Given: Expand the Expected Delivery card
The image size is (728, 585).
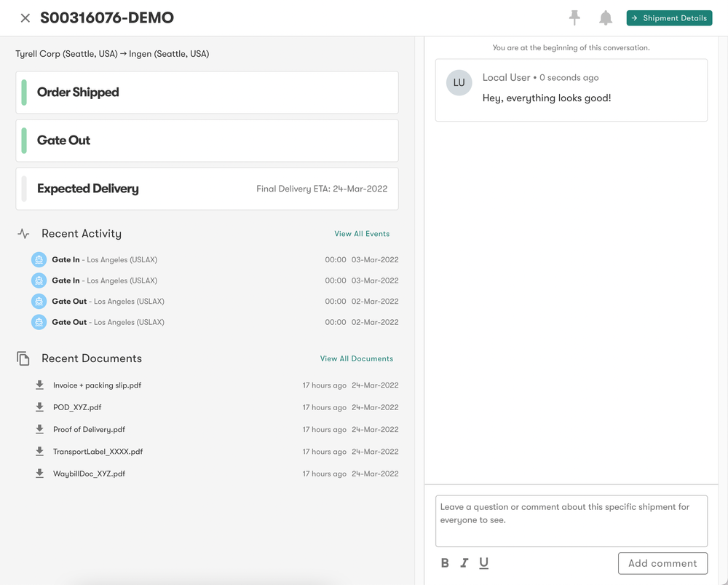Looking at the screenshot, I should tap(207, 188).
